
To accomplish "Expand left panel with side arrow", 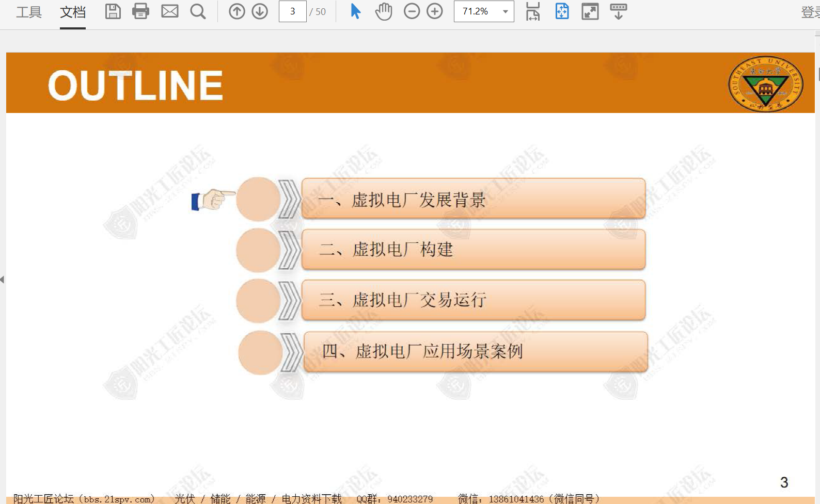I will click(x=2, y=280).
